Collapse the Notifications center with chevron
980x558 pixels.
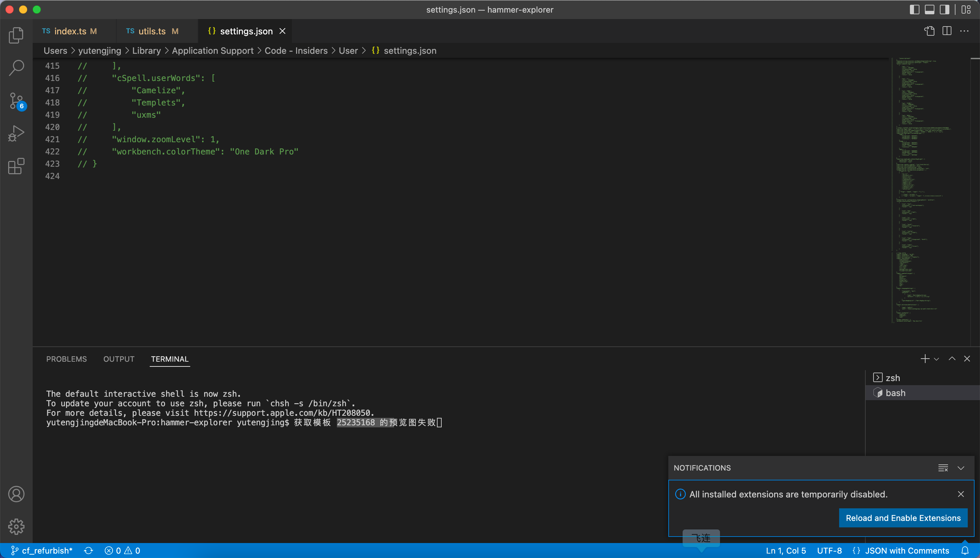tap(961, 468)
